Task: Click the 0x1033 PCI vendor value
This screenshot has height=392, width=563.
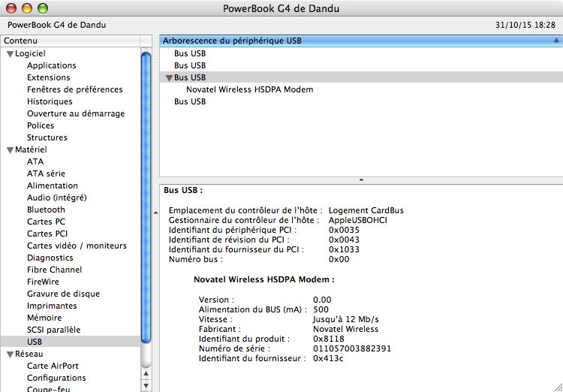Action: [x=344, y=249]
